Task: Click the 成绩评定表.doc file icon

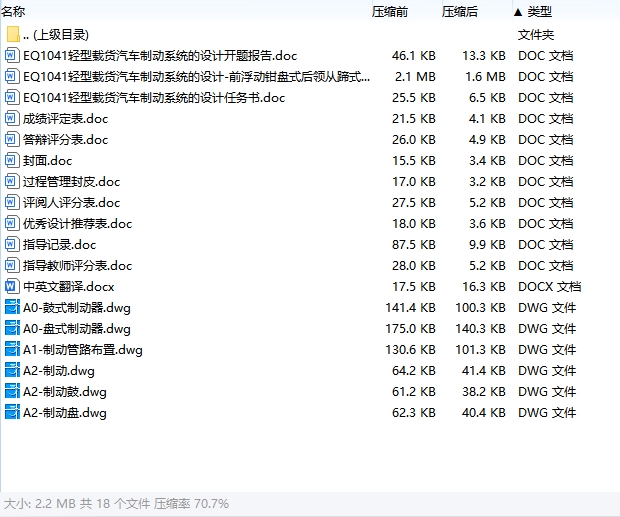Action: pos(12,118)
